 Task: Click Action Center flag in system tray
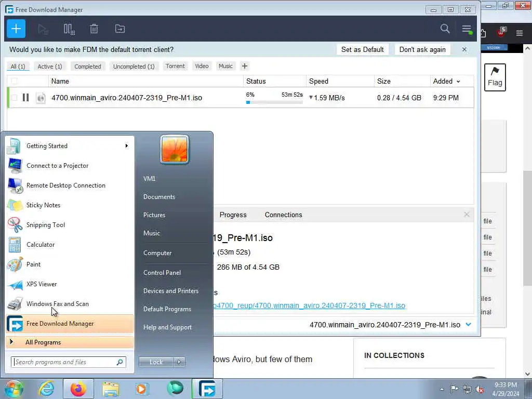[x=454, y=389]
